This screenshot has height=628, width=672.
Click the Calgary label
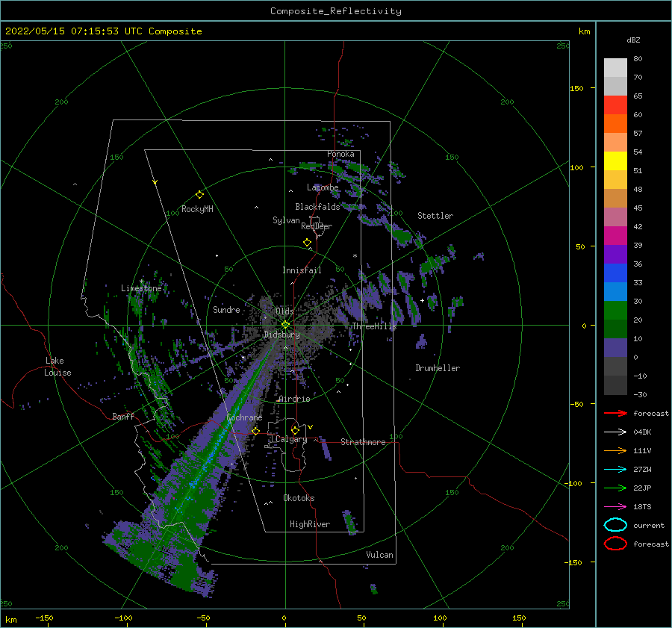pos(291,439)
